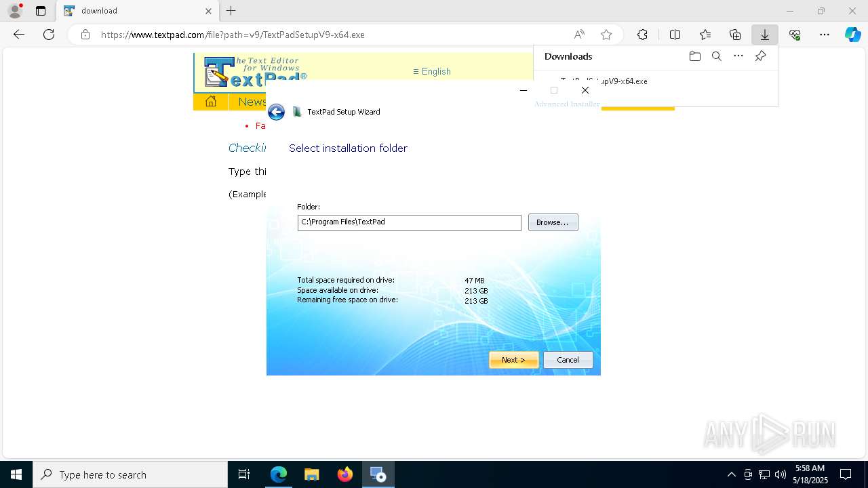Open the Favorites list icon

pyautogui.click(x=705, y=35)
